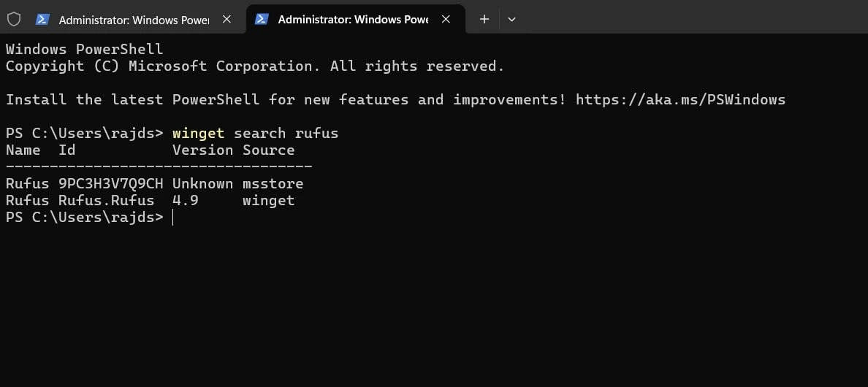Expand the new tab profile dropdown chevron
Image resolution: width=868 pixels, height=387 pixels.
[x=512, y=19]
